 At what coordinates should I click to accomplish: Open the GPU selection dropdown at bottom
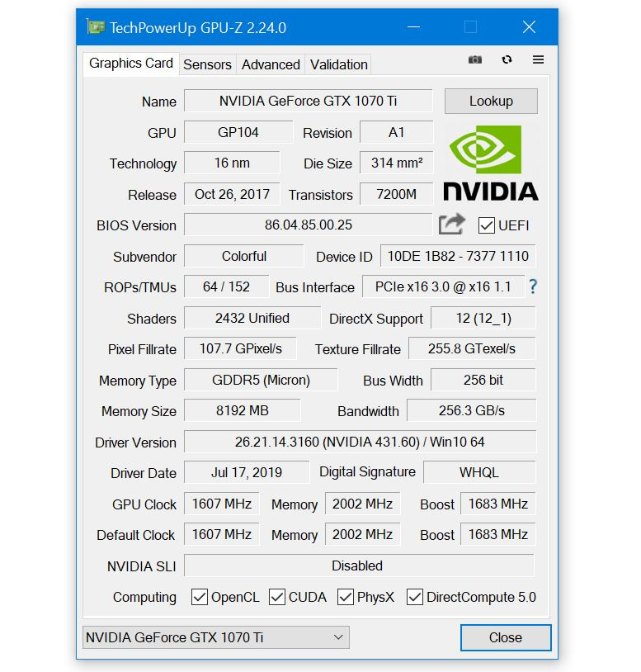click(216, 637)
